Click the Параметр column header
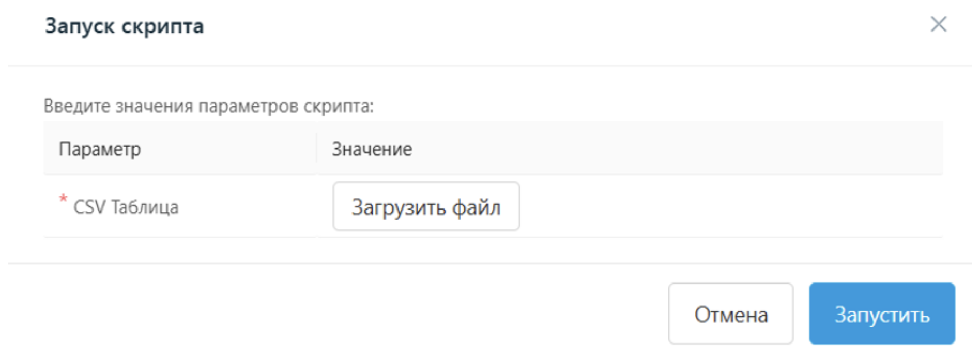The width and height of the screenshot is (980, 358). pyautogui.click(x=100, y=149)
